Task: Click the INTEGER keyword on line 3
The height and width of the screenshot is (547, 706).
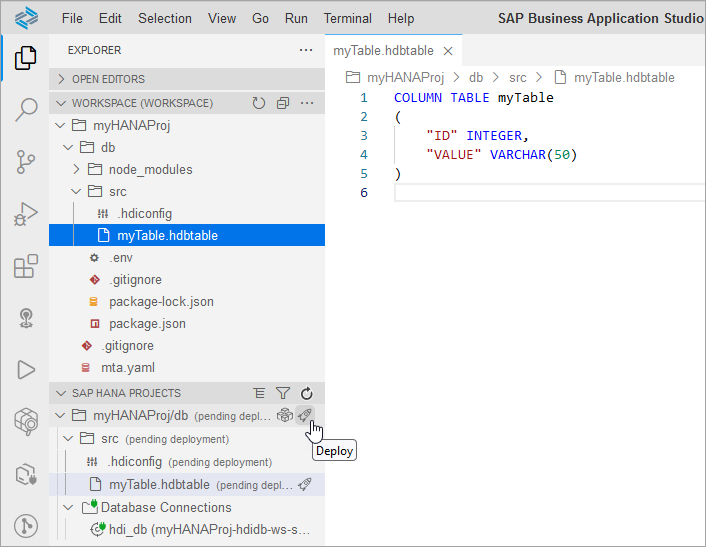Action: (494, 136)
